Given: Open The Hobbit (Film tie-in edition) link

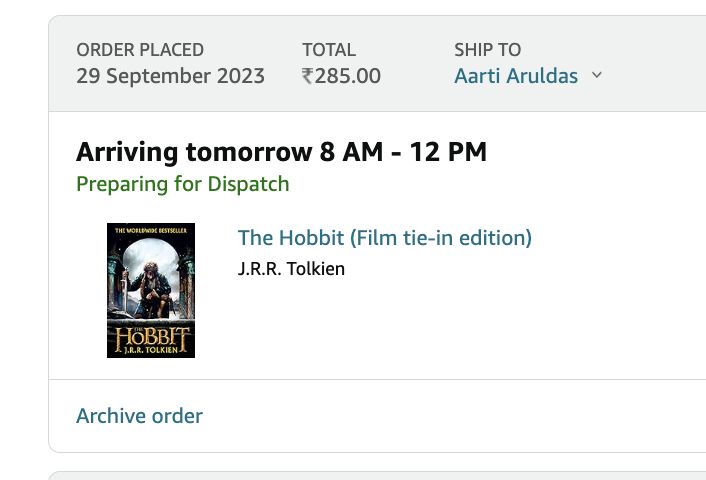Looking at the screenshot, I should tap(385, 237).
